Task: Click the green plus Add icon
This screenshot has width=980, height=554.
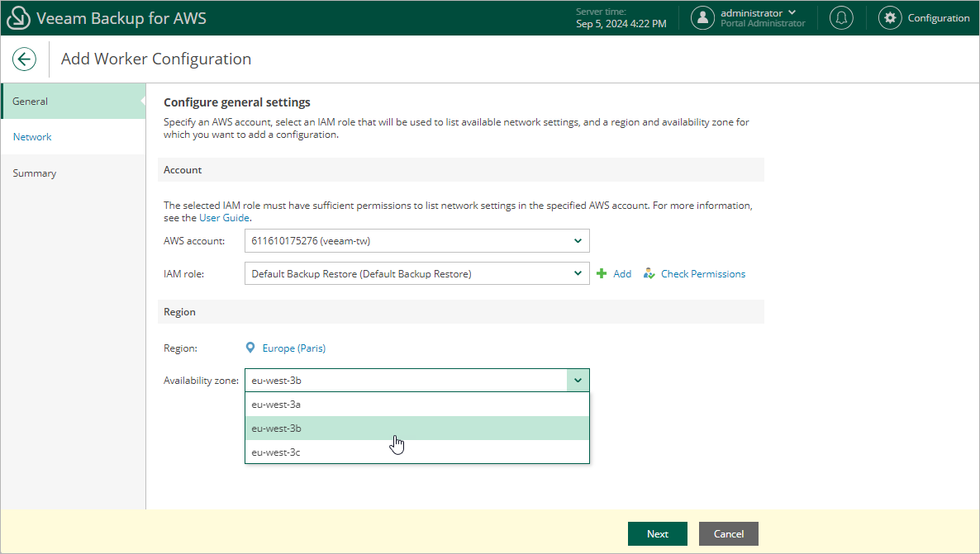Action: (602, 273)
